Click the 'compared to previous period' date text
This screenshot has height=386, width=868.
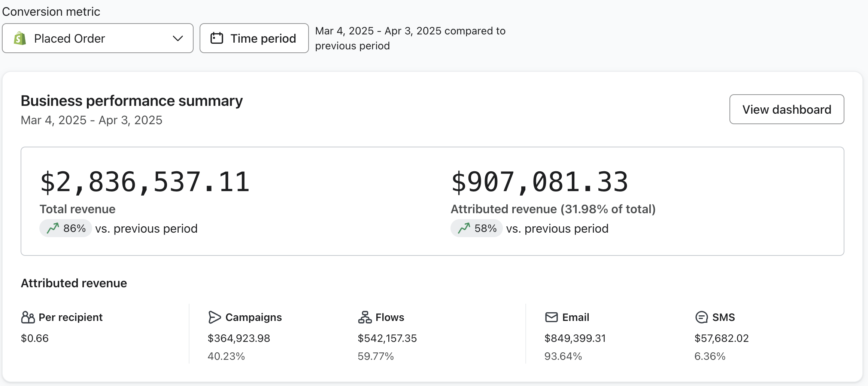point(410,38)
